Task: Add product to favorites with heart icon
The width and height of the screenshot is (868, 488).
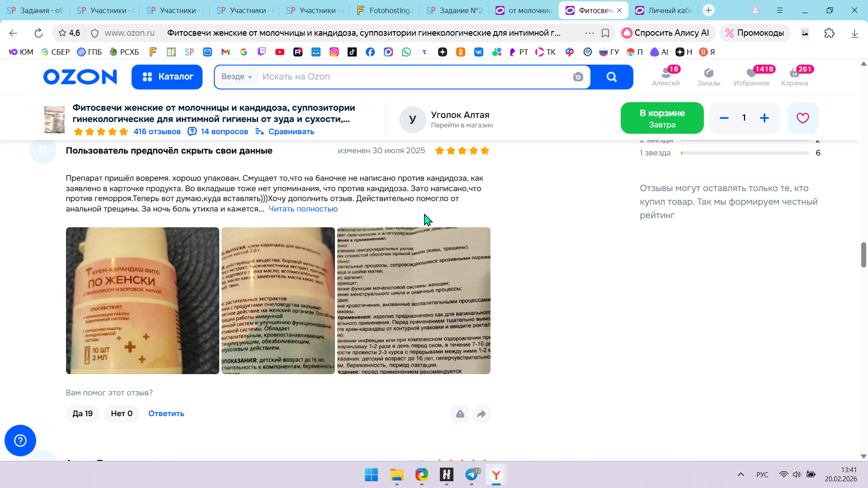Action: click(x=802, y=118)
